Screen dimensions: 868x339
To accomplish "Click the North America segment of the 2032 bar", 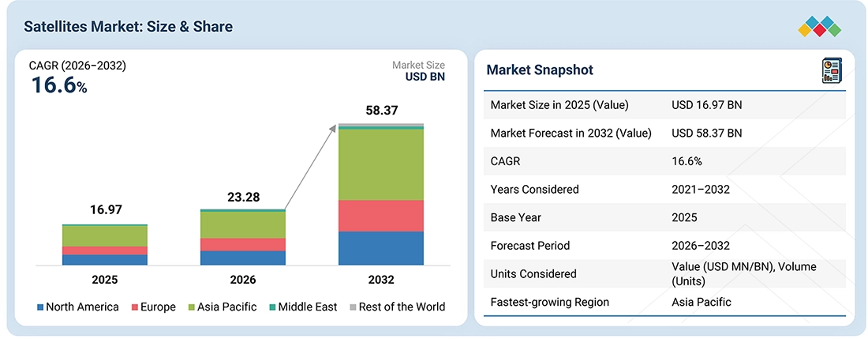I will (381, 248).
